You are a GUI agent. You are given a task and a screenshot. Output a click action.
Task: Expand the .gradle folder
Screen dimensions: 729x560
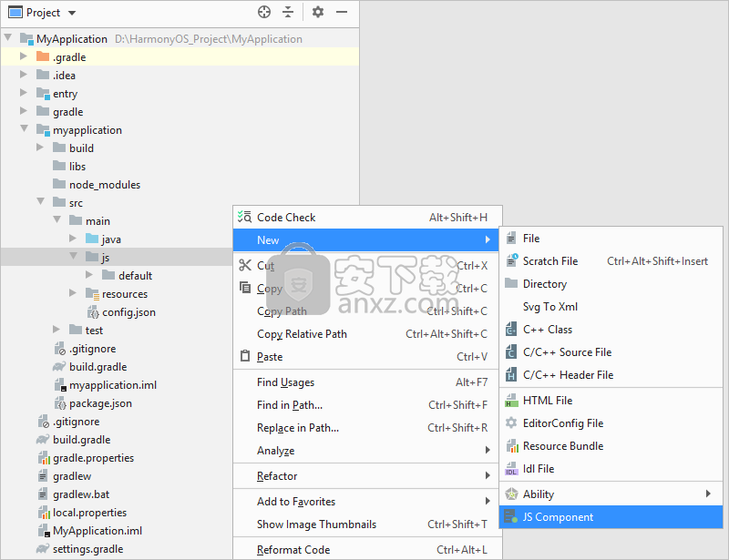(x=24, y=56)
